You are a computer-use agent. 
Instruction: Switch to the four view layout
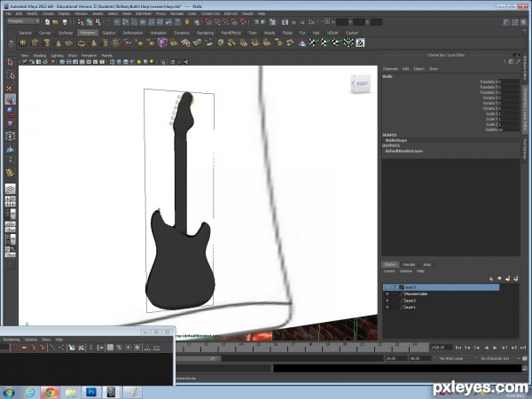[x=10, y=201]
